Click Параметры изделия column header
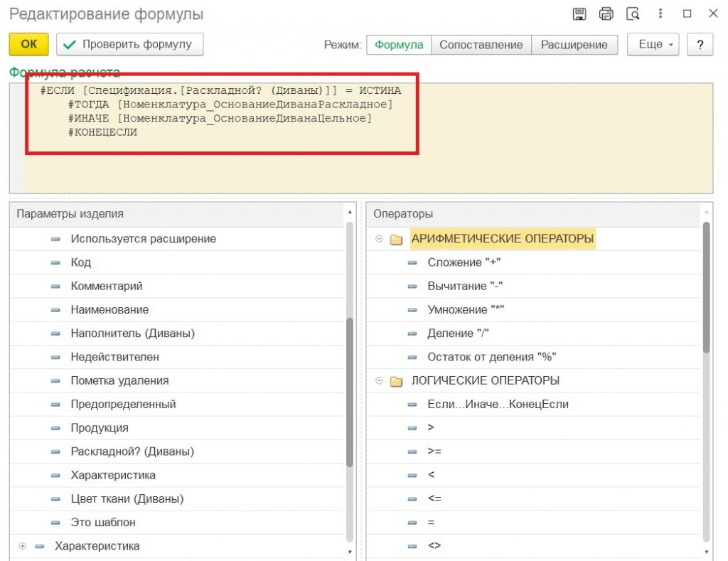Image resolution: width=728 pixels, height=561 pixels. (x=177, y=214)
